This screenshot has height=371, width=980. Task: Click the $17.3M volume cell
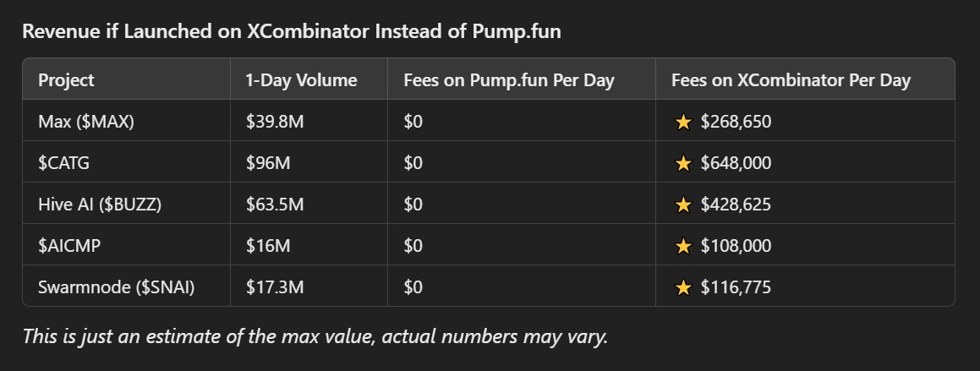pos(275,287)
